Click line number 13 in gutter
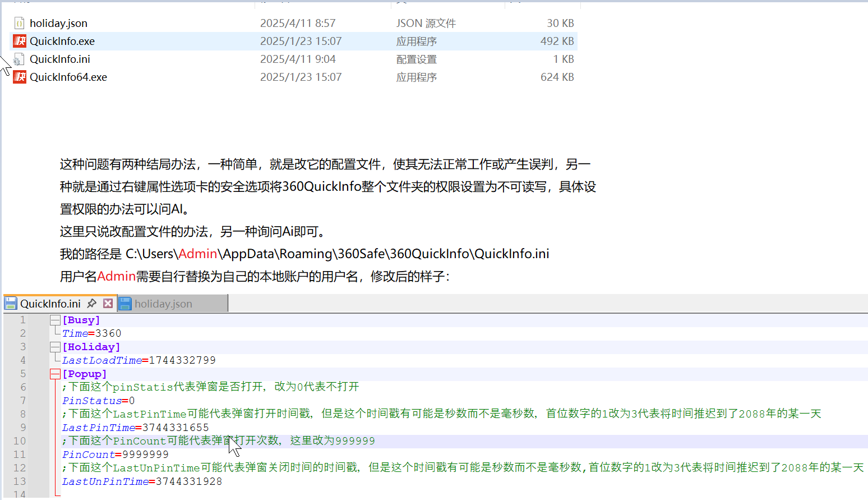This screenshot has width=868, height=500. pyautogui.click(x=20, y=481)
